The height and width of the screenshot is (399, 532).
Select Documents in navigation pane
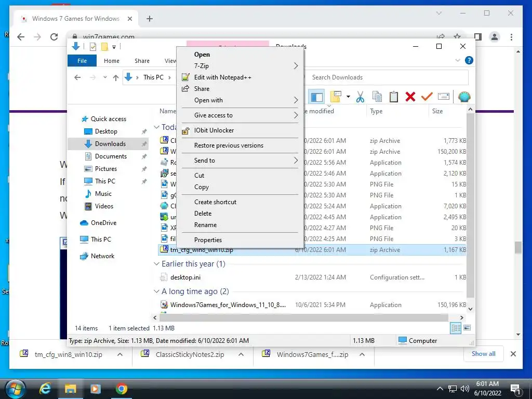coord(111,156)
